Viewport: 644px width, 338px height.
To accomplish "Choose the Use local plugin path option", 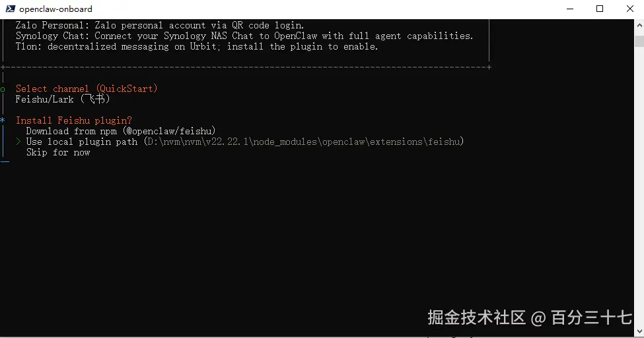I will coord(82,142).
